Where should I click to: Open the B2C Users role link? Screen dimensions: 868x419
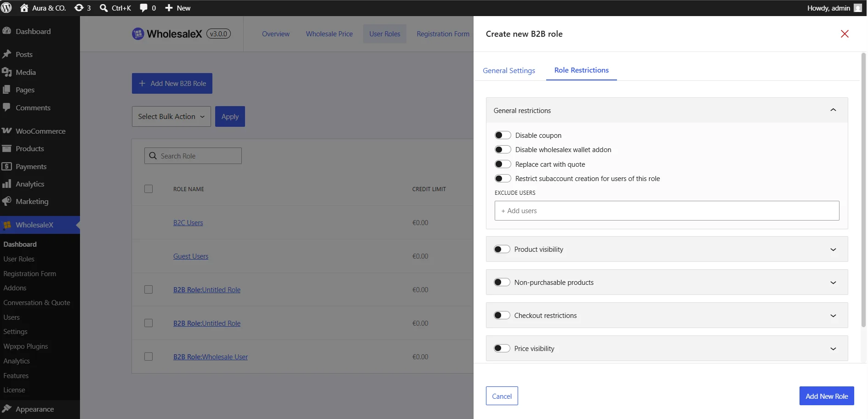pyautogui.click(x=188, y=222)
